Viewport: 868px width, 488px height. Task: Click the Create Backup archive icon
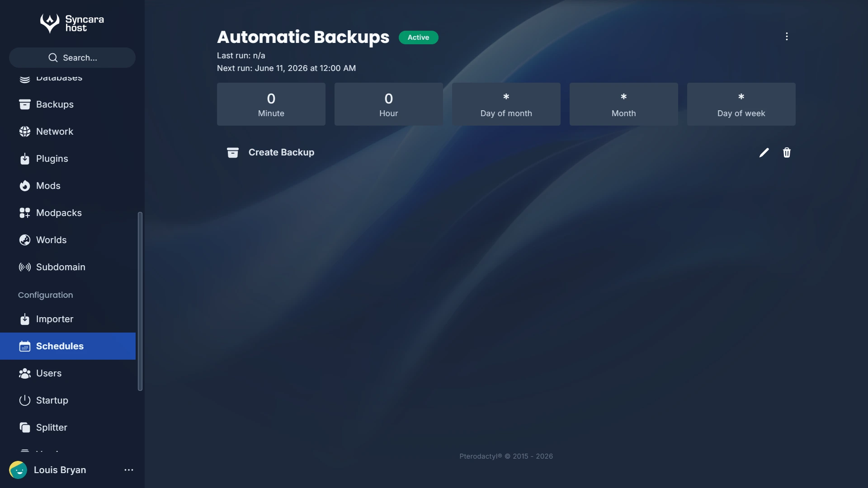pos(233,153)
